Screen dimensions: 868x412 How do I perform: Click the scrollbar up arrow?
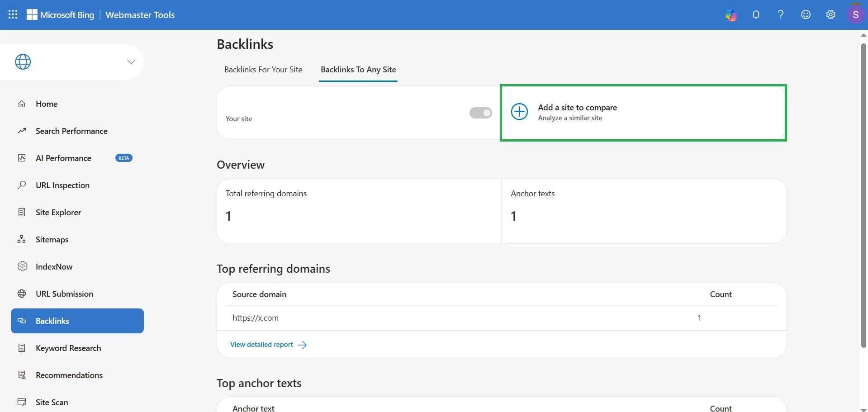click(x=863, y=35)
